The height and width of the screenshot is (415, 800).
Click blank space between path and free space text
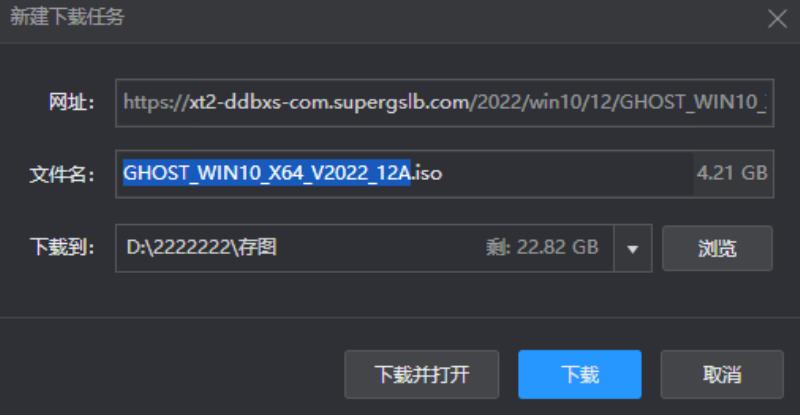[x=380, y=248]
